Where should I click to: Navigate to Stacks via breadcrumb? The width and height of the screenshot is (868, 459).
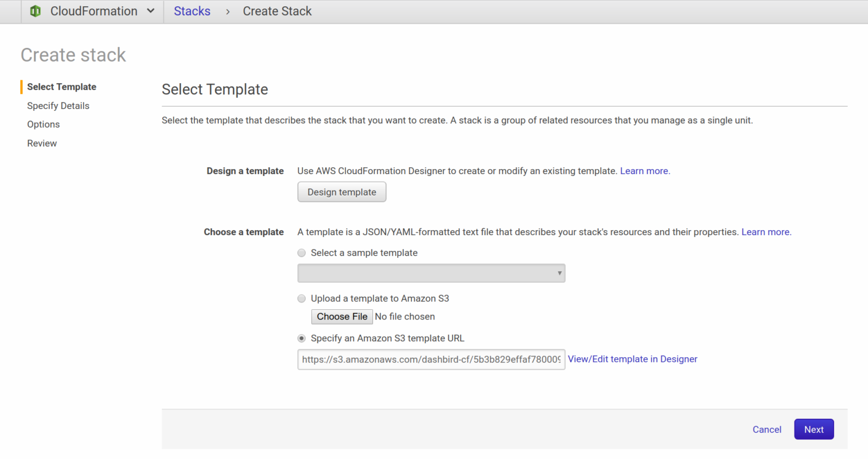tap(192, 11)
